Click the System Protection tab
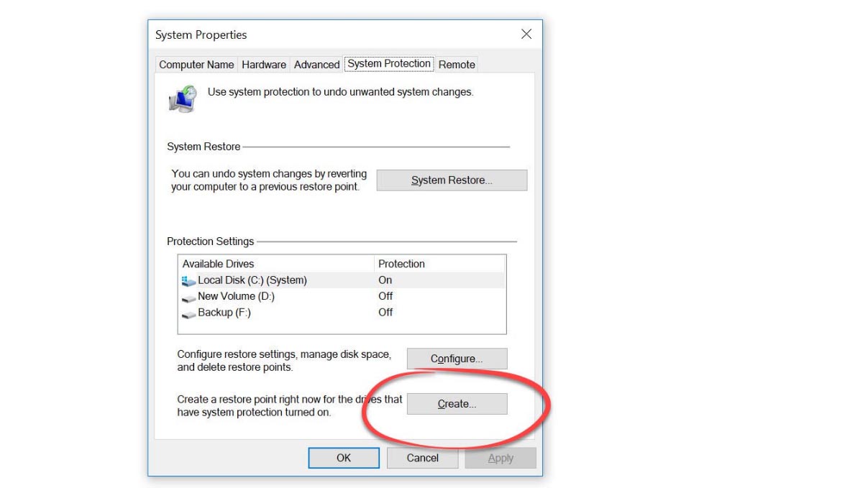The height and width of the screenshot is (488, 868). tap(387, 63)
